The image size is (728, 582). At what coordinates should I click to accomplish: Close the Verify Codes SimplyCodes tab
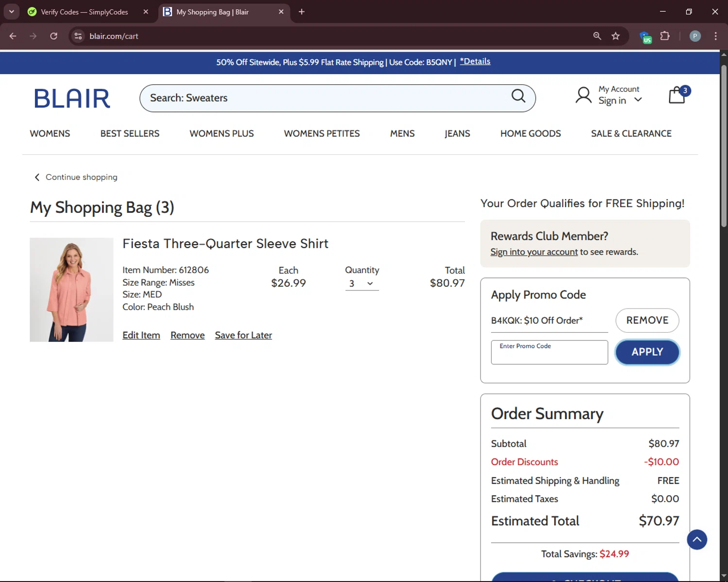point(146,12)
